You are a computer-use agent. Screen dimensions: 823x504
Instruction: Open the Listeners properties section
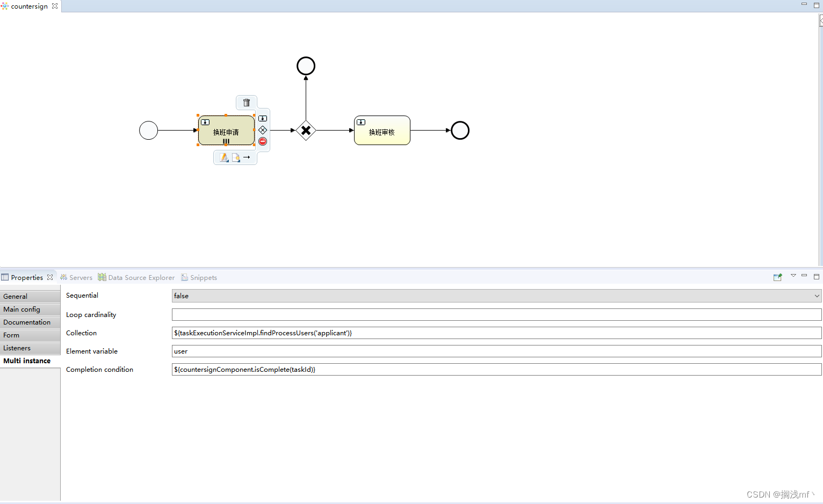[x=30, y=348]
